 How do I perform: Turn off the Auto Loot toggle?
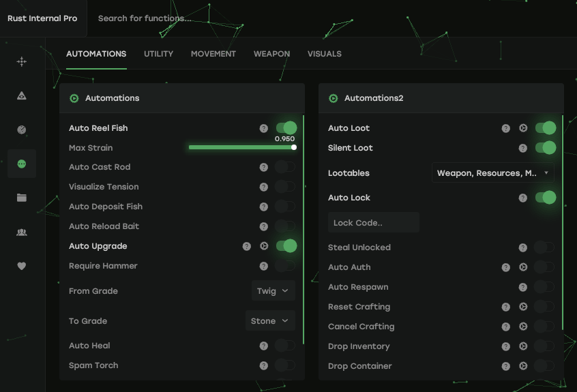point(546,128)
